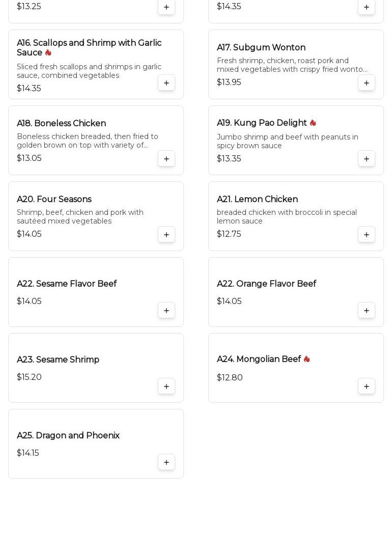Open the A25. Dragon and Phoenix item title
392x553 pixels.
(68, 436)
